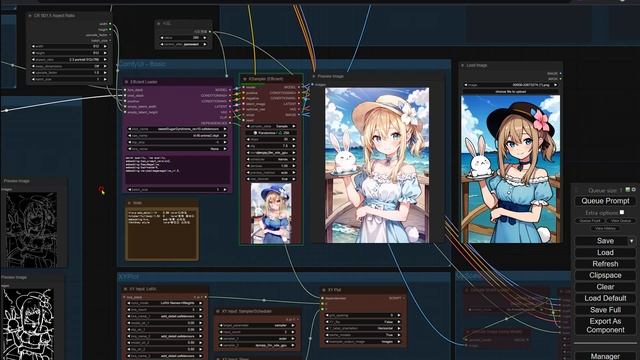640x360 pixels.
Task: Click the Queue Front button
Action: coord(590,221)
